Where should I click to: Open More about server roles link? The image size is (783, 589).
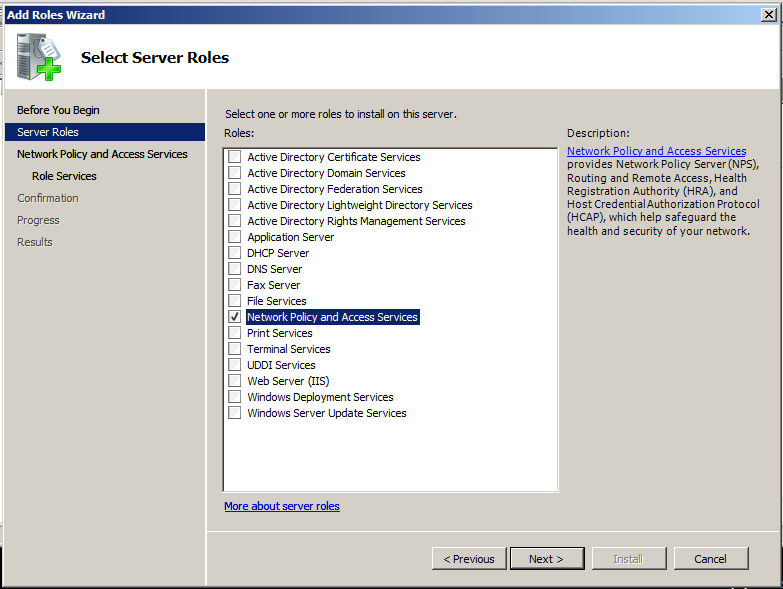(x=282, y=506)
